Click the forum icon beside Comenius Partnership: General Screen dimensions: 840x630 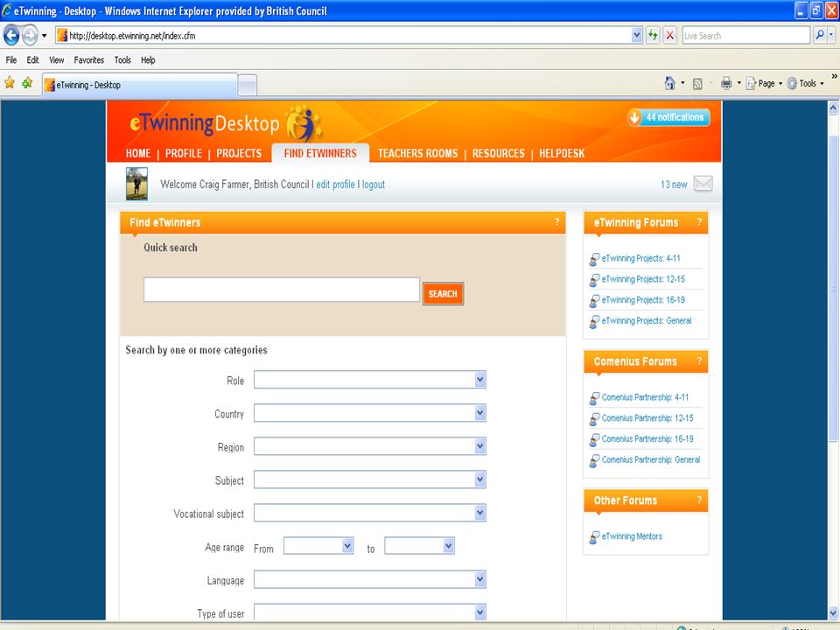(x=594, y=461)
